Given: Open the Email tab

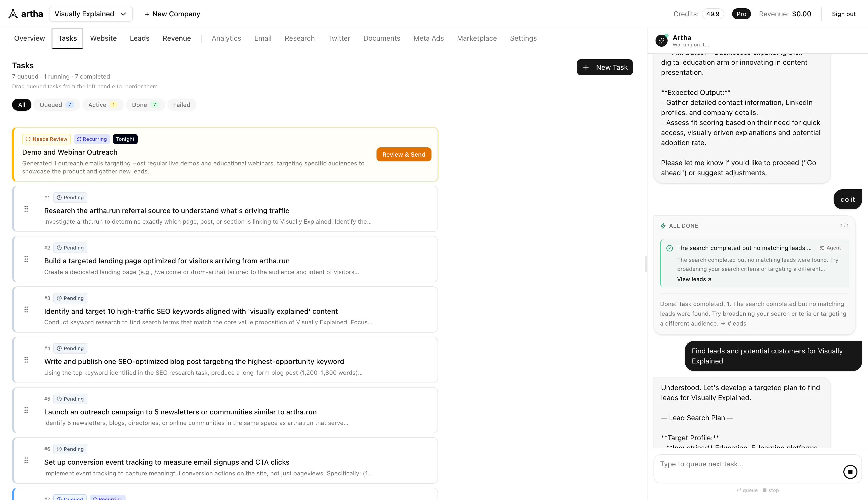Looking at the screenshot, I should tap(263, 38).
